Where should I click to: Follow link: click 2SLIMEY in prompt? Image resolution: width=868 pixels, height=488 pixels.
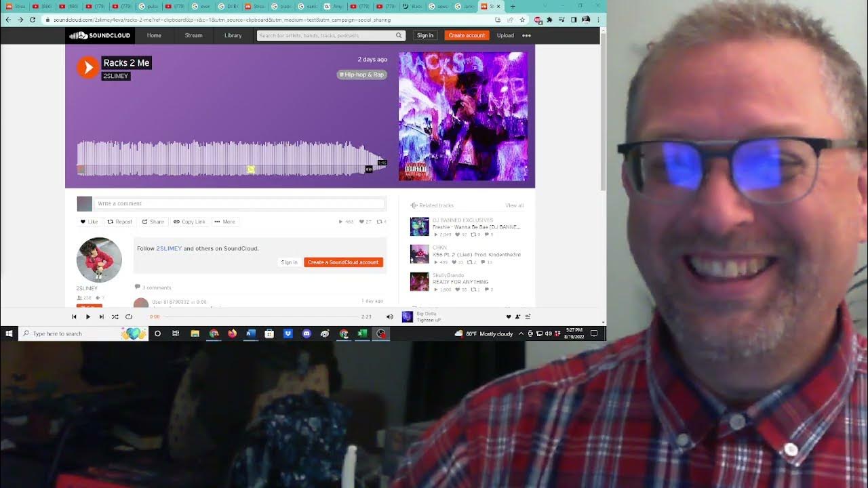tap(169, 249)
